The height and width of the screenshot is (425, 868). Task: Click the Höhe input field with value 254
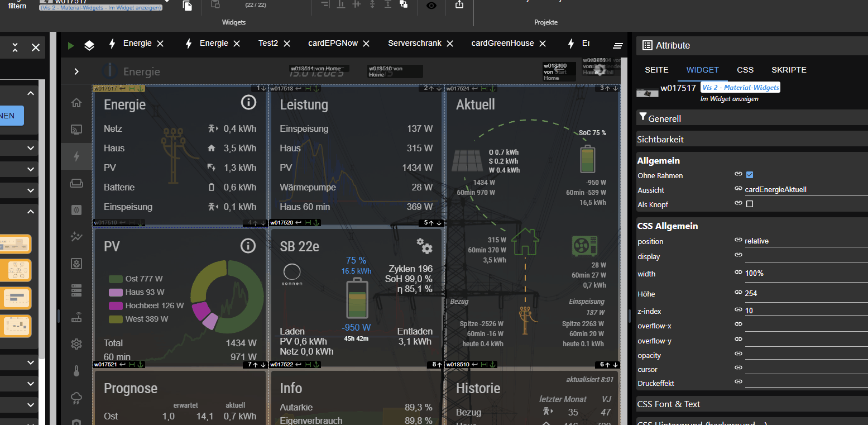pos(804,293)
